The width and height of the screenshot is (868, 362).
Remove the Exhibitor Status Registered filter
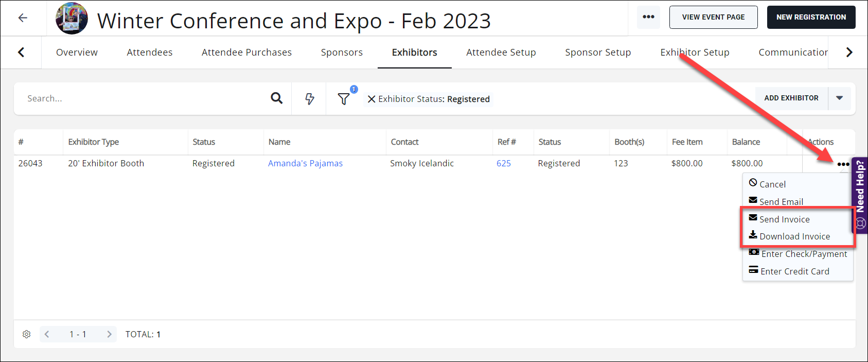pyautogui.click(x=371, y=99)
